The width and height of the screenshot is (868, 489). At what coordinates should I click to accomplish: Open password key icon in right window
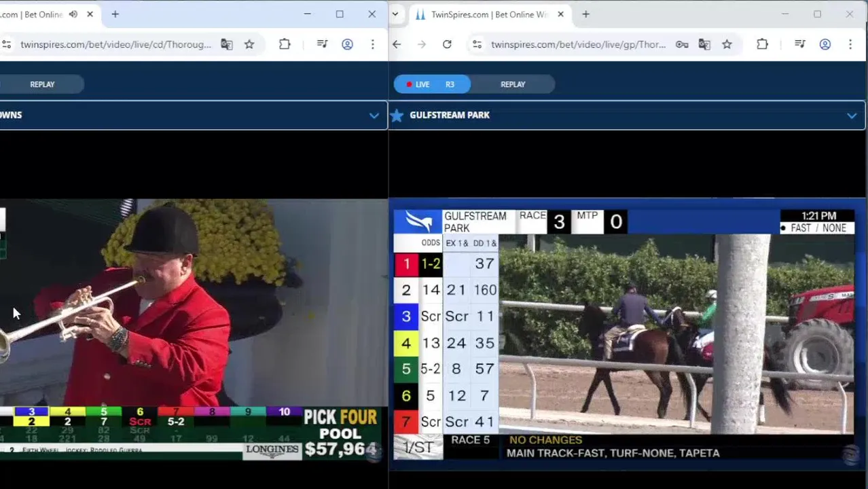(682, 44)
